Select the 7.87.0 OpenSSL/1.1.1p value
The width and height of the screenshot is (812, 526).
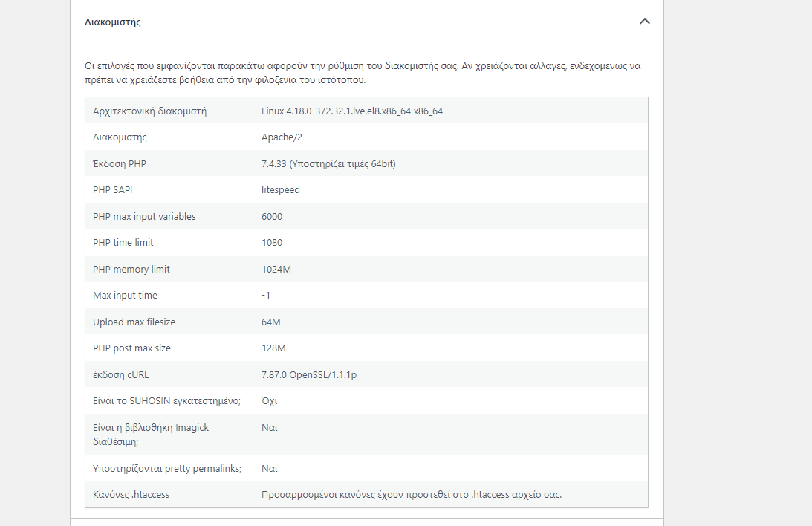(309, 374)
